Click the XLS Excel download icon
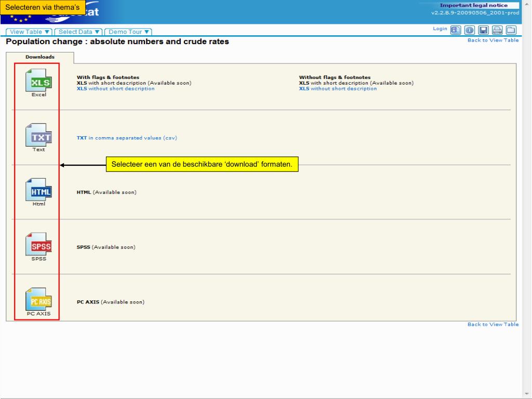 pos(38,81)
